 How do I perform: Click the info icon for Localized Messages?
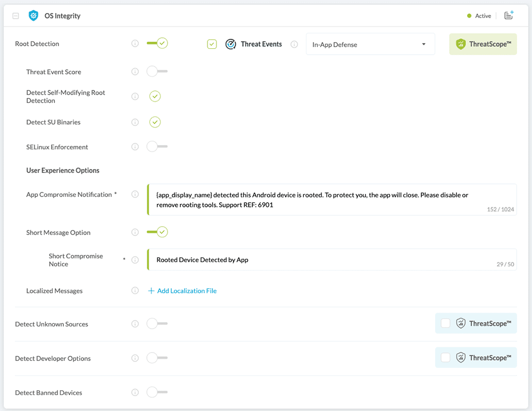click(x=135, y=291)
